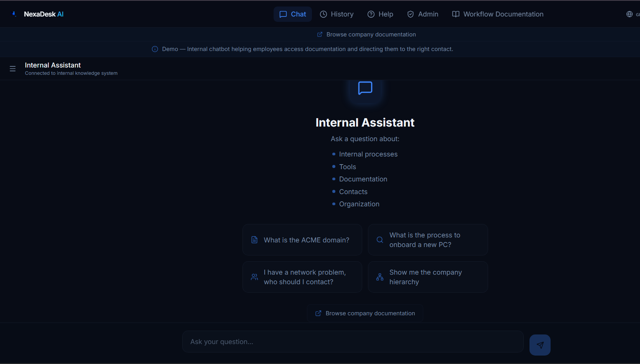This screenshot has width=640, height=364.
Task: Click the hierarchy icon on the company hierarchy card
Action: click(x=379, y=277)
